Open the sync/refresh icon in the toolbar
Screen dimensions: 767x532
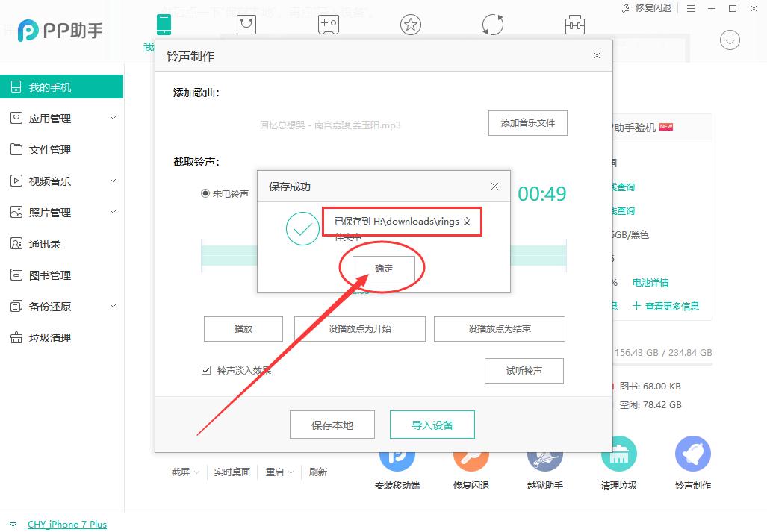tap(492, 24)
